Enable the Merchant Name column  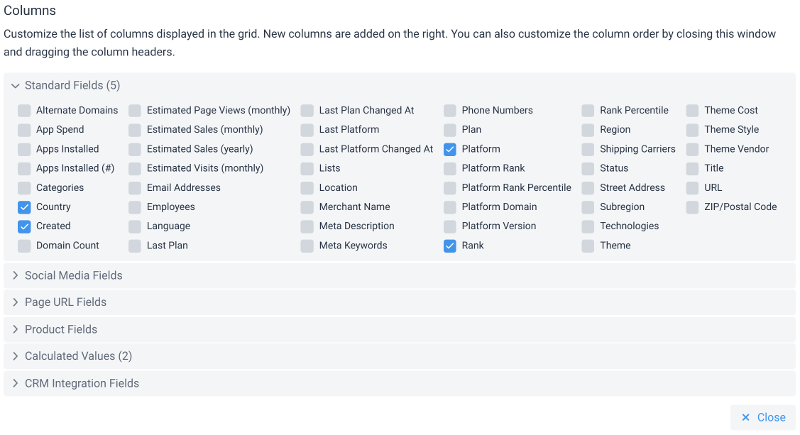point(307,207)
